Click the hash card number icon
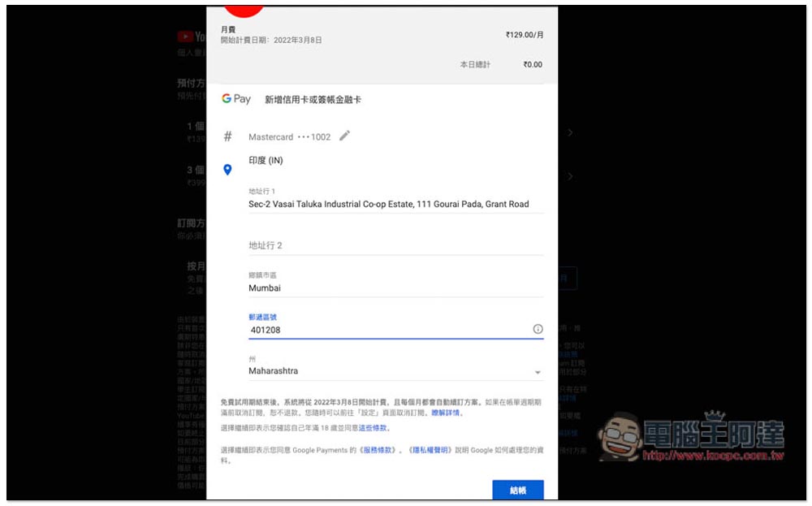The image size is (812, 506). pyautogui.click(x=227, y=136)
